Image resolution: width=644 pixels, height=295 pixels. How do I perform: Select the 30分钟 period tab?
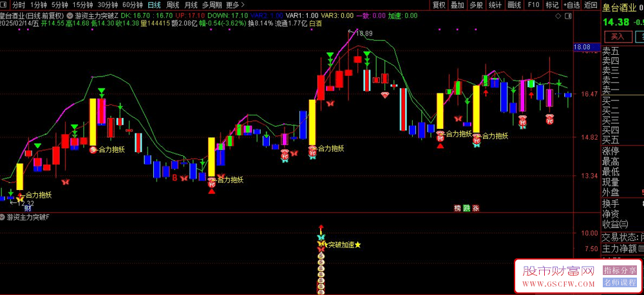pos(108,5)
